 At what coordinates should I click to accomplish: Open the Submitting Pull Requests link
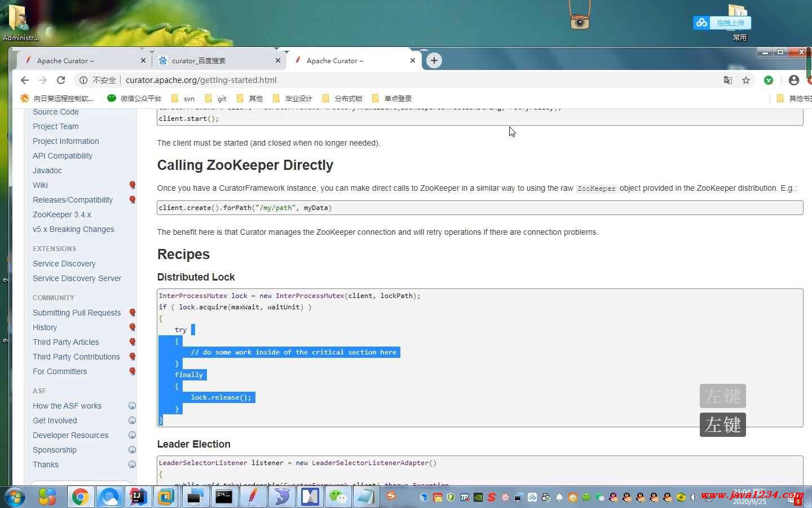point(77,313)
